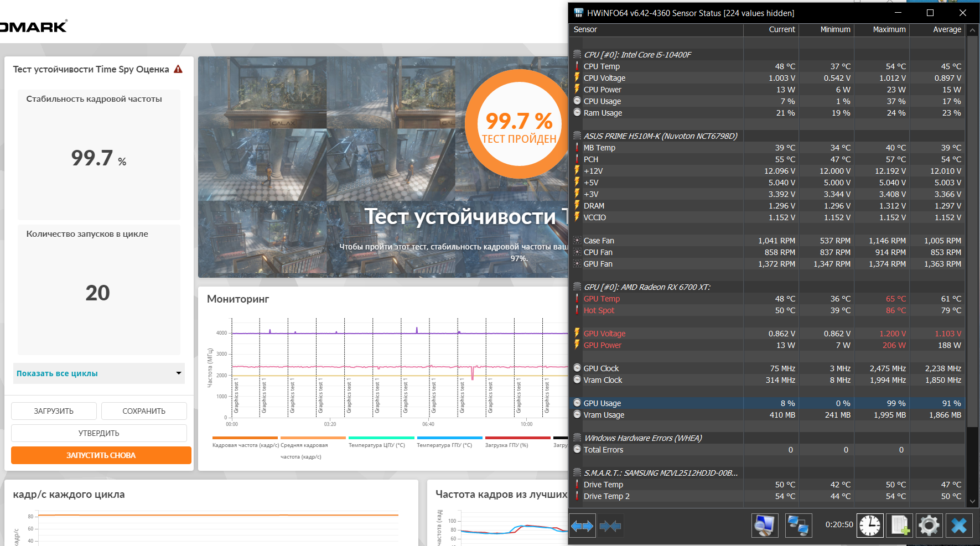
Task: Select the highlighted GPU Usage row
Action: [x=767, y=403]
